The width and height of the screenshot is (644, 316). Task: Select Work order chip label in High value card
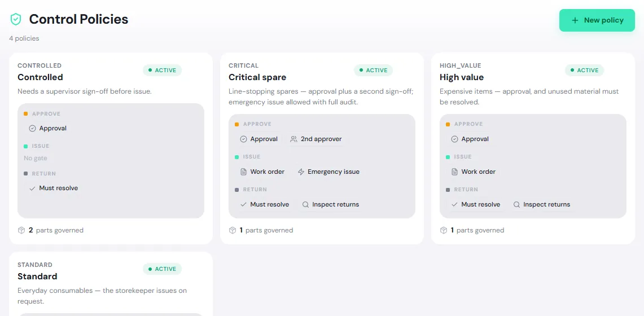pos(479,172)
